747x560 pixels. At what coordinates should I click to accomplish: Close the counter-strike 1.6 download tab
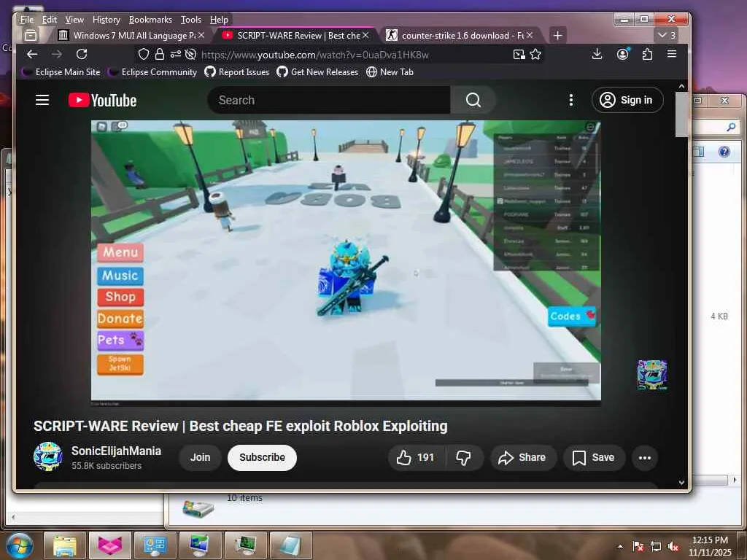[x=530, y=35]
